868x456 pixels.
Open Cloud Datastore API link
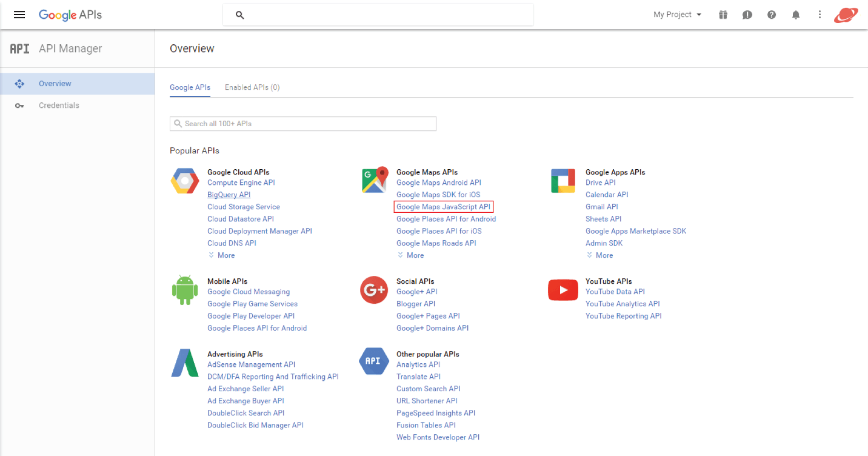241,219
